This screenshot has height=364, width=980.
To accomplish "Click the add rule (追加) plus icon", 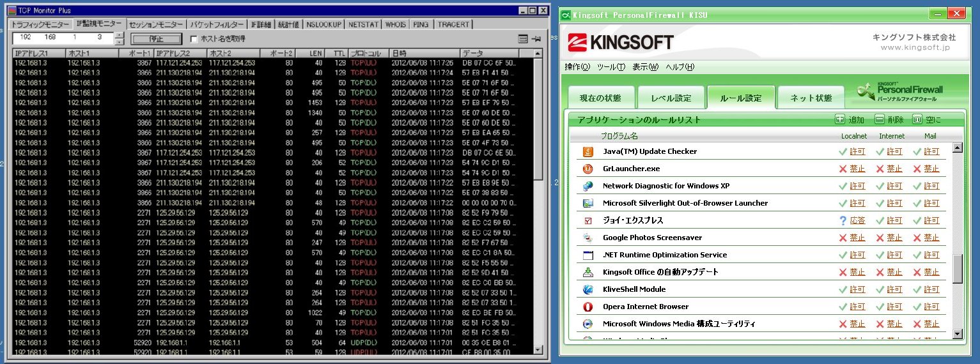I will pos(840,119).
